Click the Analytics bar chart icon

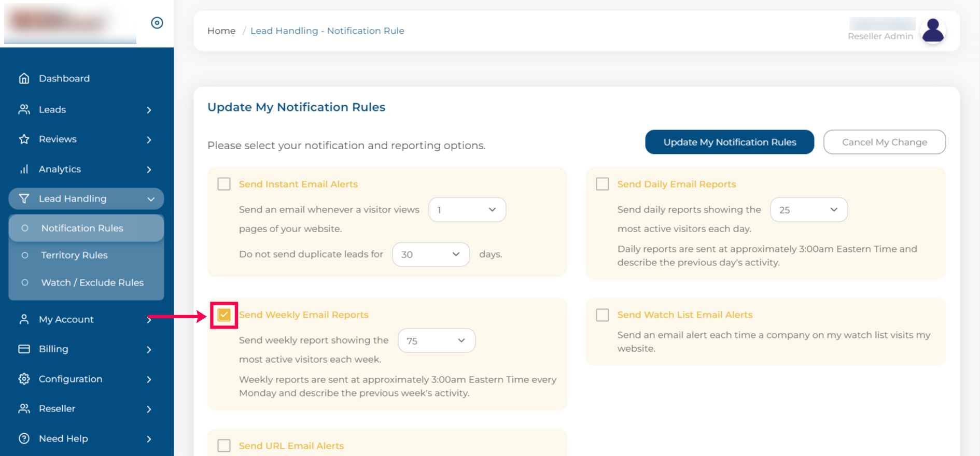[24, 169]
